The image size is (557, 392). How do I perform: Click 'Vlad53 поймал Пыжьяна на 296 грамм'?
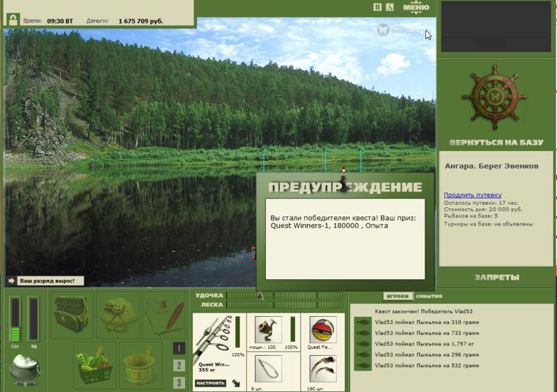pyautogui.click(x=427, y=354)
